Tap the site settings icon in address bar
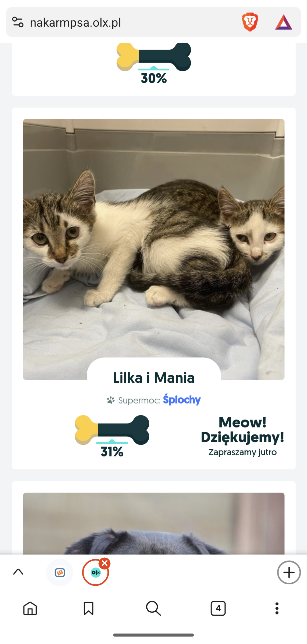This screenshot has width=307, height=644. pyautogui.click(x=18, y=22)
